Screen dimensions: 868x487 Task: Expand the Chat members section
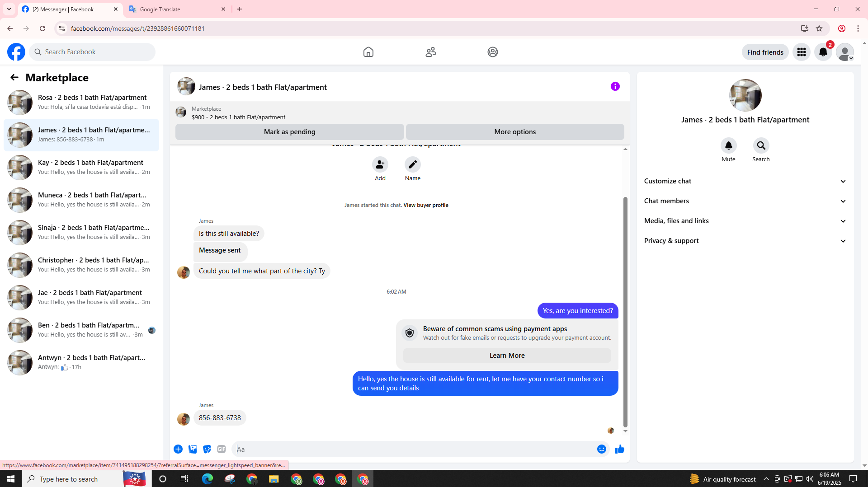[x=745, y=201]
